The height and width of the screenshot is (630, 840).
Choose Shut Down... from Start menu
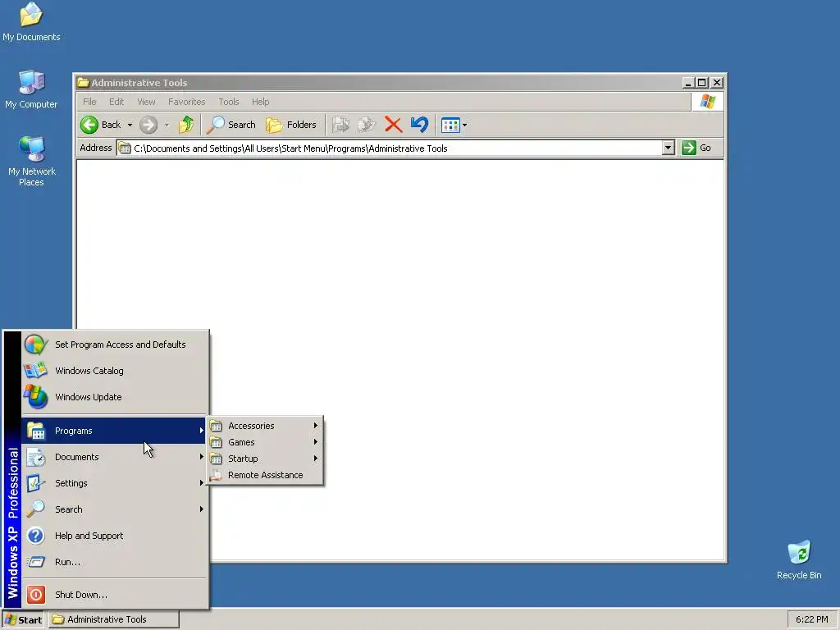click(x=115, y=595)
